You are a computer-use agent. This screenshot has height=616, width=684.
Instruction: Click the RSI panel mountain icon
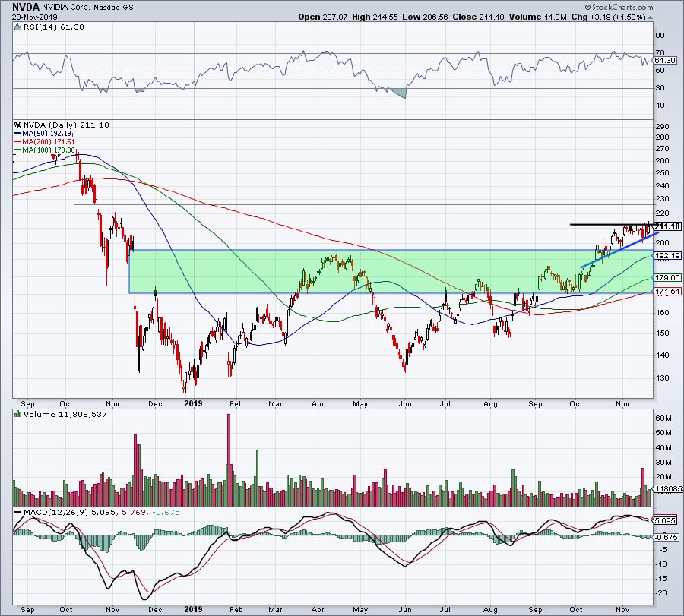(x=18, y=27)
